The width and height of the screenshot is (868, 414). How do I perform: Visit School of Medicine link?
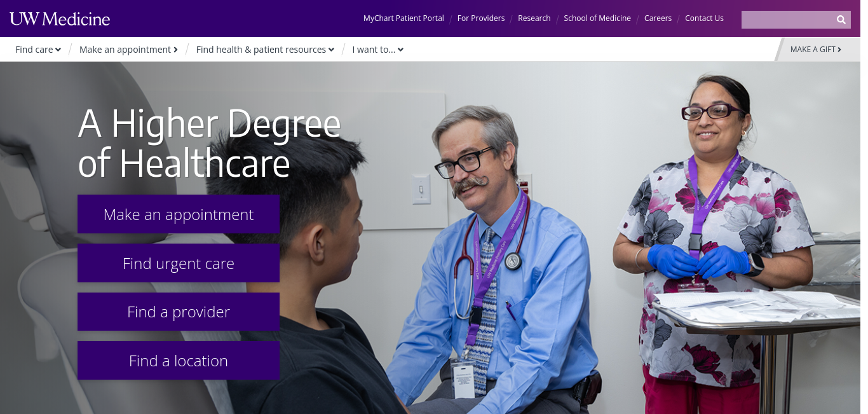click(597, 18)
